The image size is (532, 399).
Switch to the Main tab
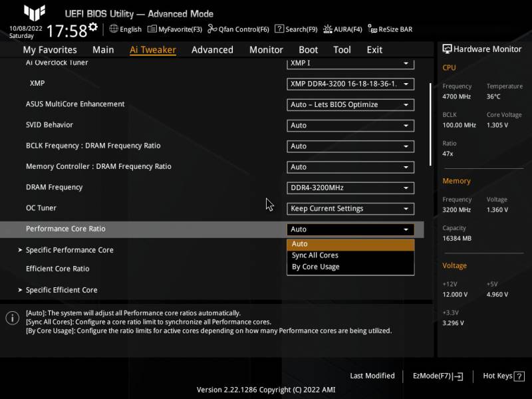(103, 50)
